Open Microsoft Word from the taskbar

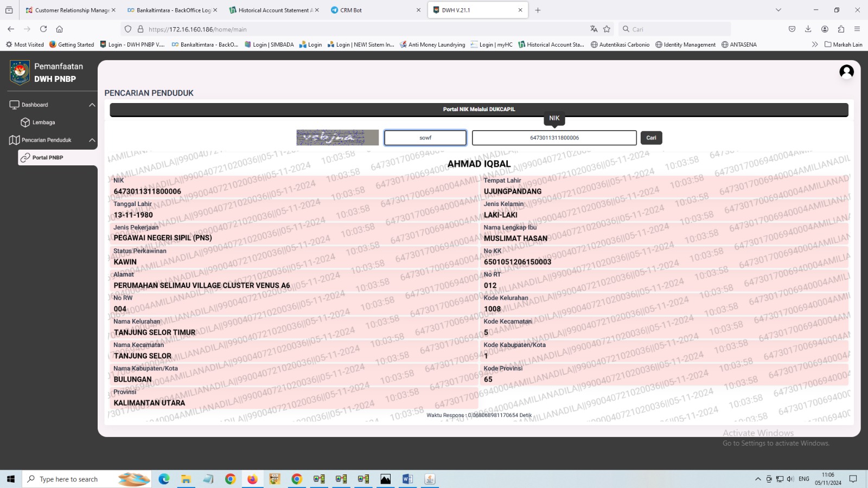point(407,479)
